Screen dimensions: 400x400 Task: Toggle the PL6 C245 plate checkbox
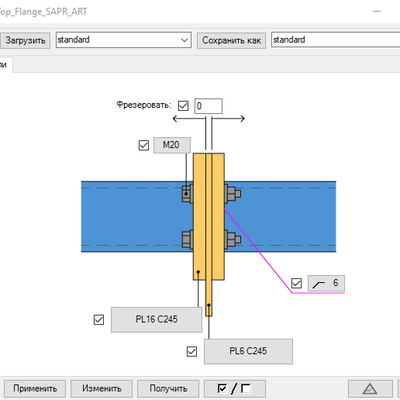click(x=192, y=351)
